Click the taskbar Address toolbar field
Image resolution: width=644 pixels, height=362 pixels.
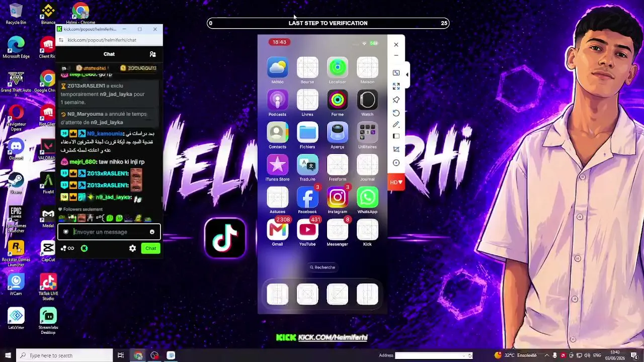coord(433,355)
